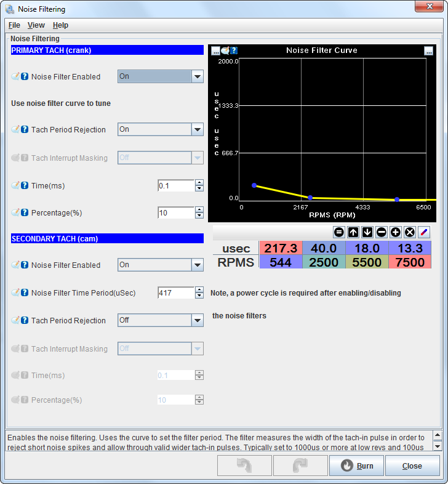
Task: Select the 217.3 usec cell in curve table
Action: coord(281,248)
